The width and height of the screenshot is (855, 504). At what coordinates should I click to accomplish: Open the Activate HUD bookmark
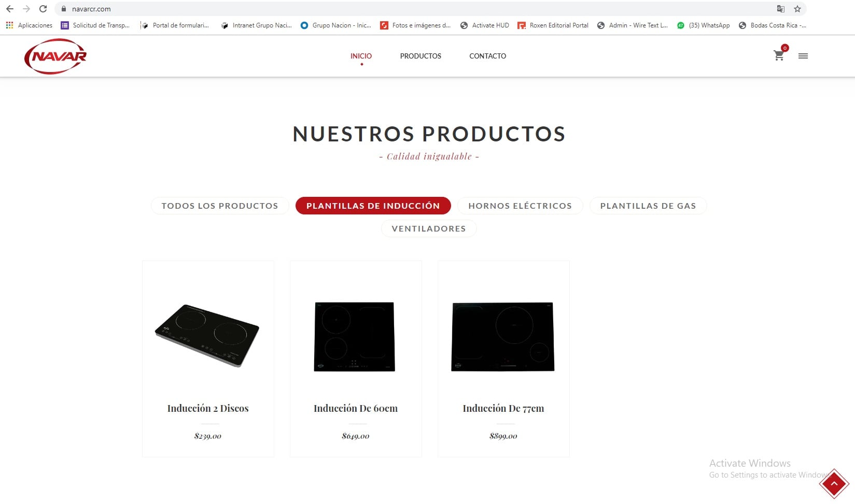click(485, 25)
